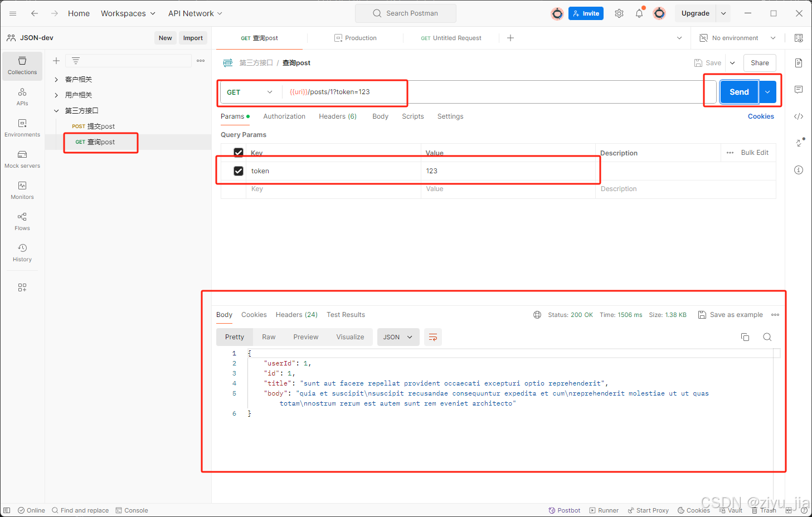Screen dimensions: 812x517
Task: Click the Invite button
Action: [586, 13]
